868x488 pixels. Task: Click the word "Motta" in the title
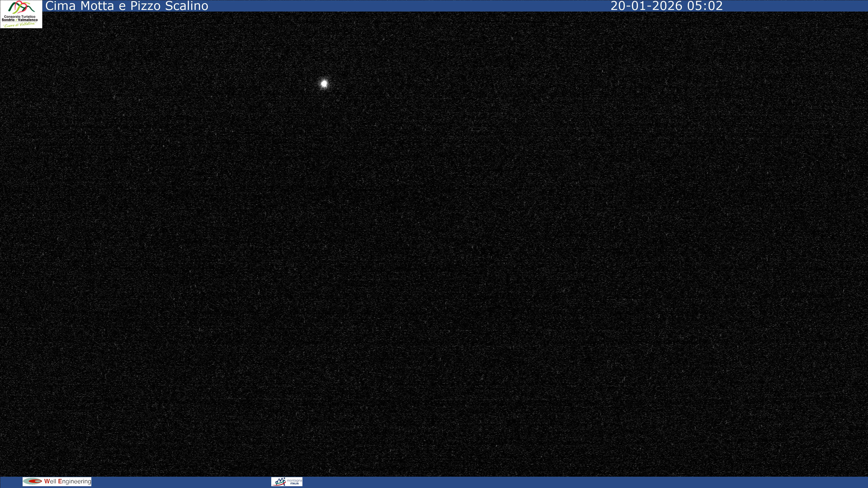pyautogui.click(x=97, y=6)
